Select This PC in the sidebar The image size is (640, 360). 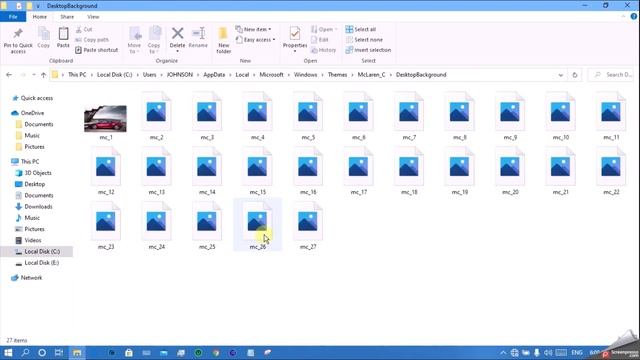(25, 161)
